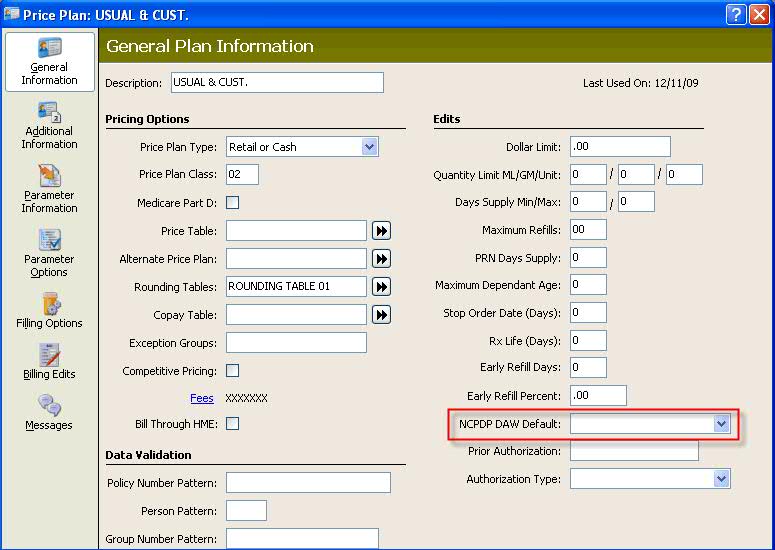Expand the NCPDP DAW Default dropdown
Screen dimensions: 775x550
722,423
